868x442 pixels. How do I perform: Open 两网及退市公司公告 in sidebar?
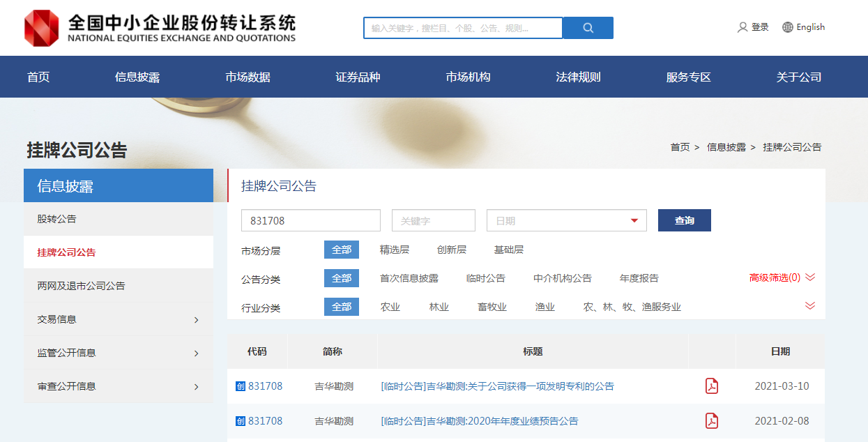[x=81, y=286]
